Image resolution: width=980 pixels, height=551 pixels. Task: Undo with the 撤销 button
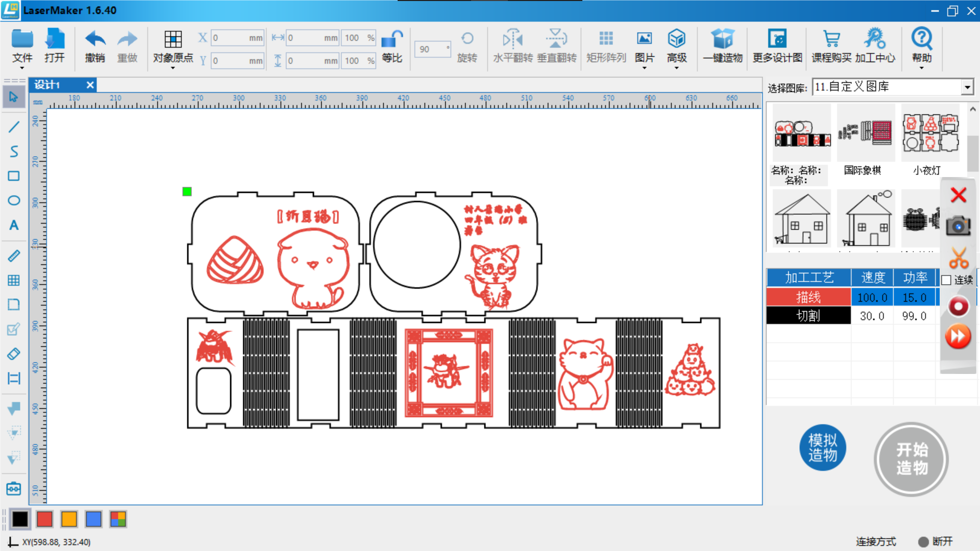(95, 46)
